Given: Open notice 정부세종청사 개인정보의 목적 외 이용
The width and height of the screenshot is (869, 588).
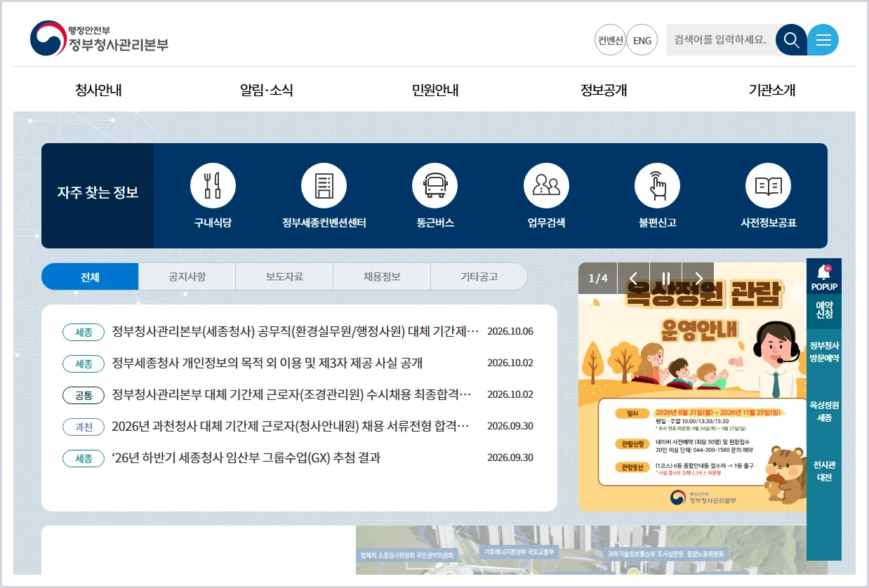Looking at the screenshot, I should pyautogui.click(x=267, y=363).
